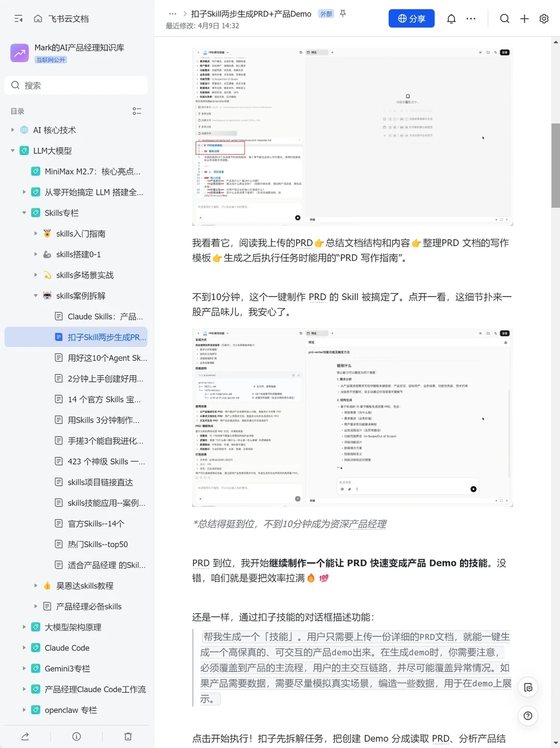The image size is (560, 748).
Task: Collapse the skills案例拆解 node
Action: 35,295
